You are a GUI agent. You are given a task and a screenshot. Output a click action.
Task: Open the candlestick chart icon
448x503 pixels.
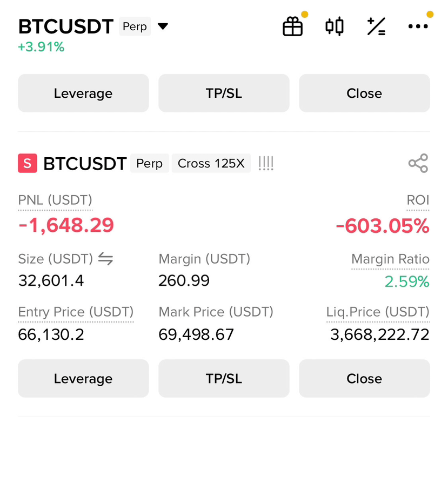pyautogui.click(x=335, y=26)
